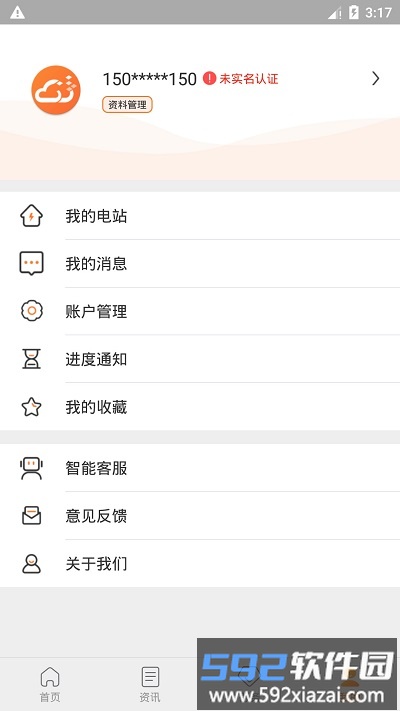Tap the masked phone number 150*****150
Screen dimensions: 400x711
pyautogui.click(x=150, y=79)
